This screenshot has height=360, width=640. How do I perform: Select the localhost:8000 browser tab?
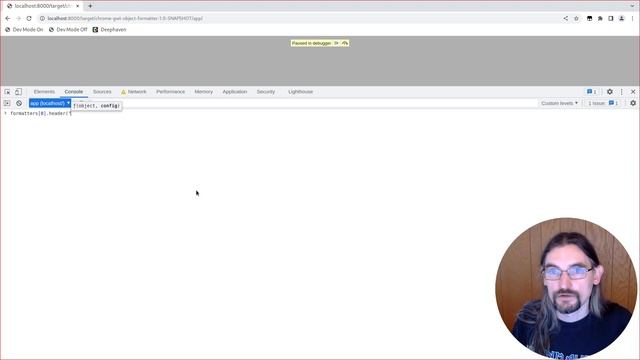tap(42, 6)
